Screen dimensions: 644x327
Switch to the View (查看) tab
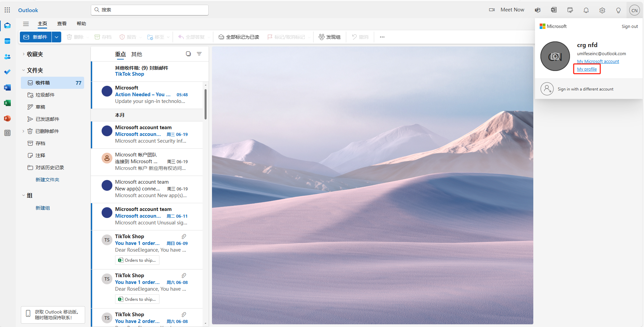[62, 24]
